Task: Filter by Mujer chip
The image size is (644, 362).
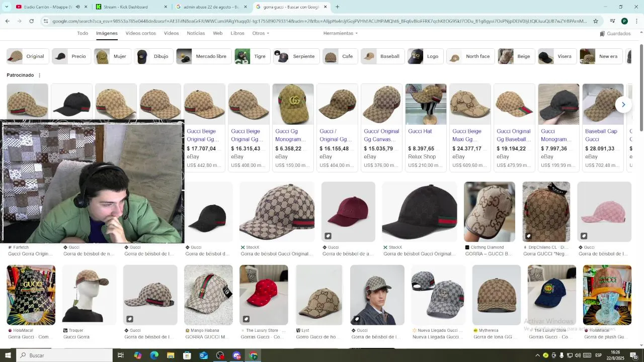Action: click(x=113, y=56)
